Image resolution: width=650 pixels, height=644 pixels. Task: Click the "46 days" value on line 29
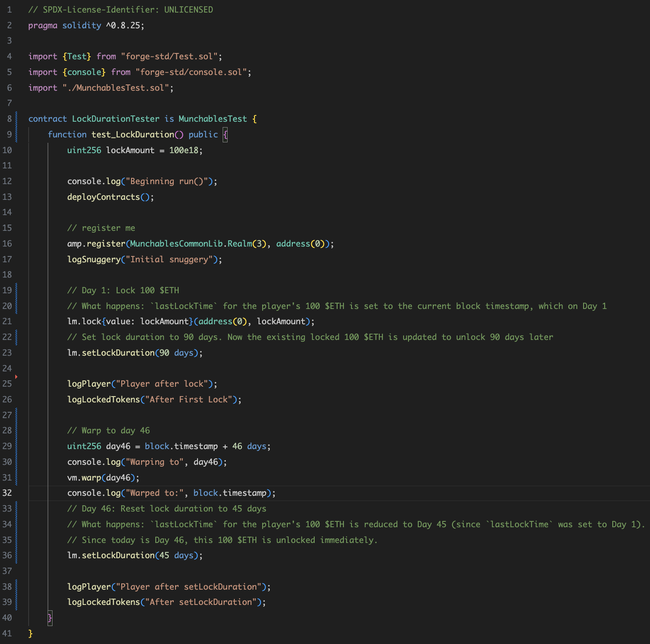250,446
